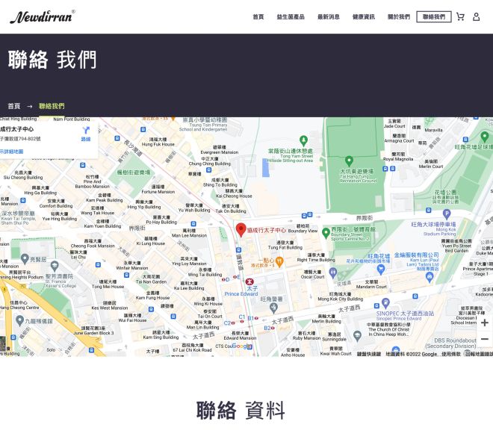Click the outlined 聯絡我們 nav button

434,16
